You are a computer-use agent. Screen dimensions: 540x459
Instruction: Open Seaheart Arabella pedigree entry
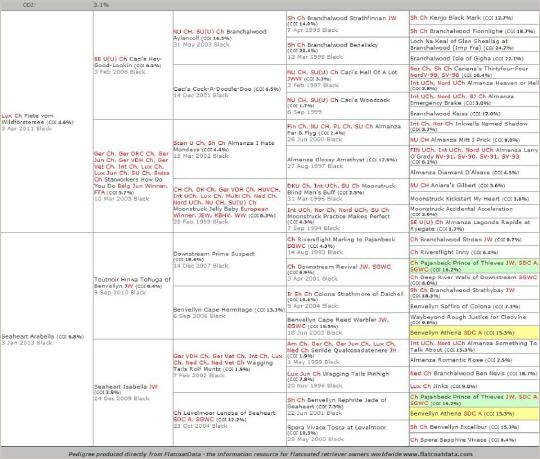tap(28, 336)
